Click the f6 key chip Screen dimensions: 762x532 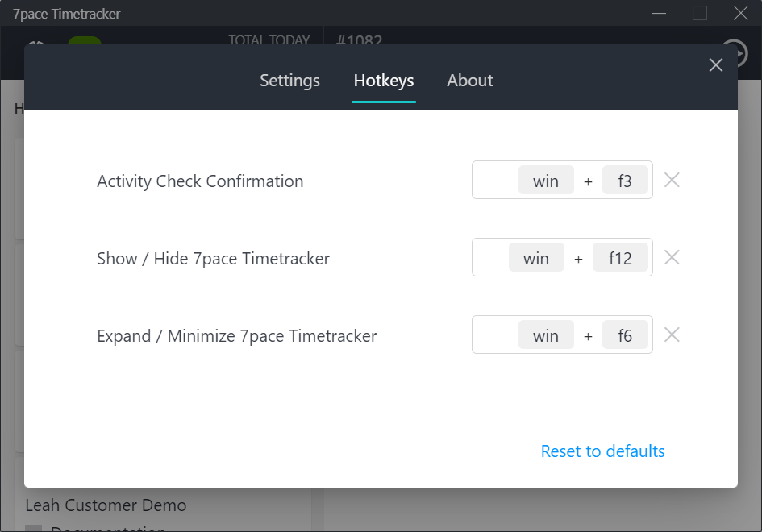pos(625,335)
